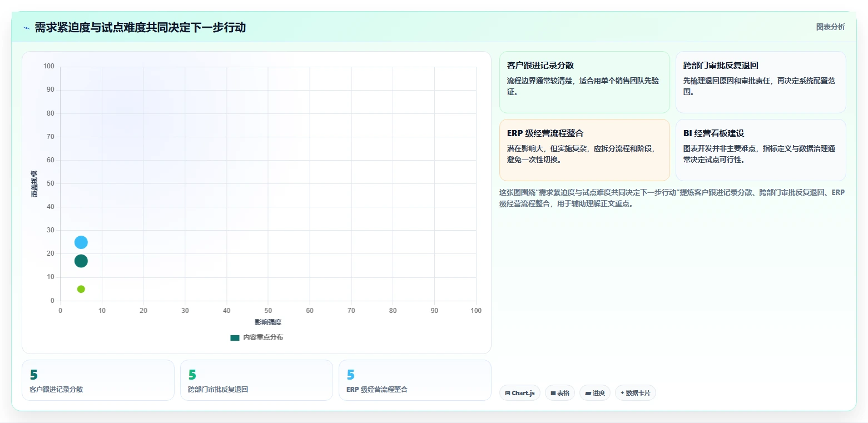Viewport: 868px width, 423px height.
Task: Click the 影响强度 x-axis title
Action: click(x=268, y=322)
